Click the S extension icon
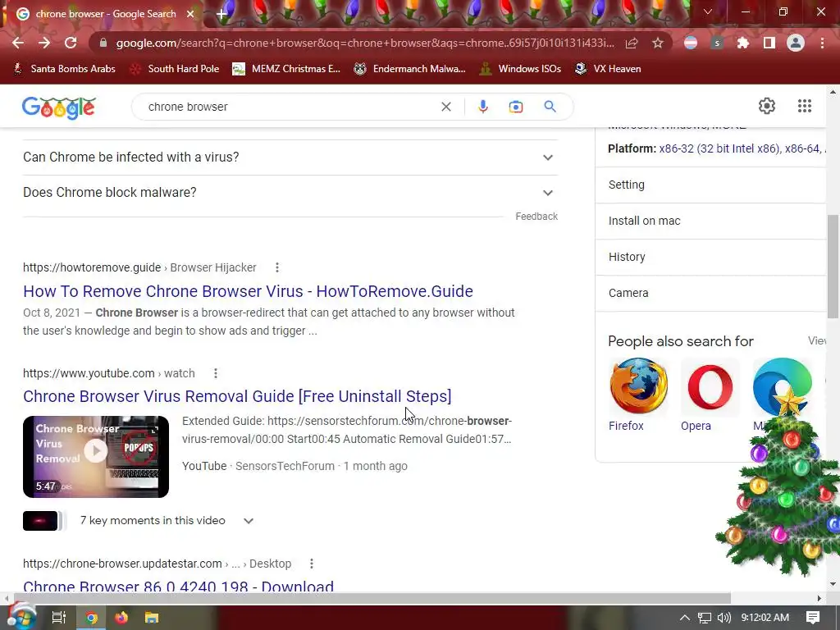 [717, 43]
